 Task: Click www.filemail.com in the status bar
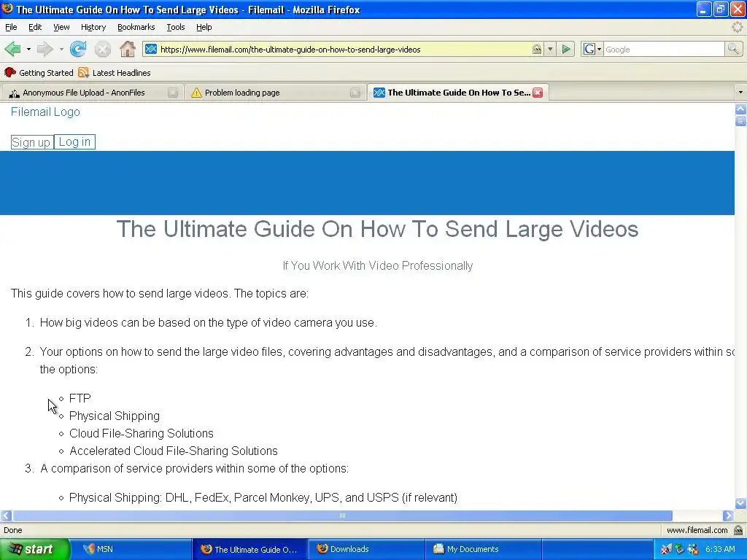coord(697,530)
